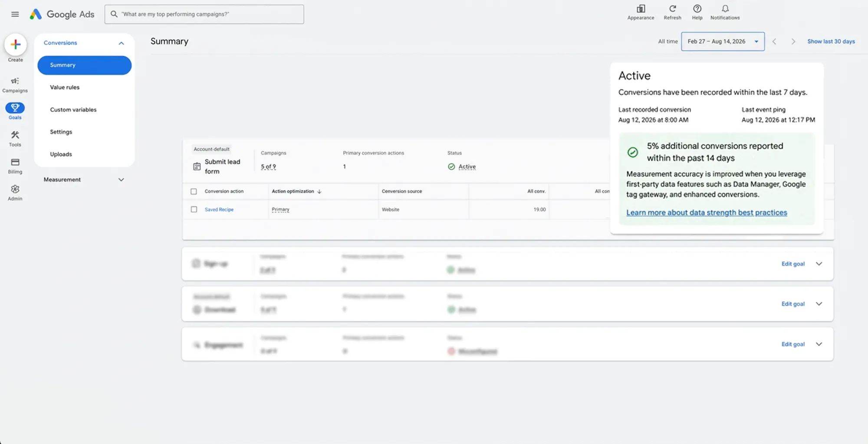Image resolution: width=868 pixels, height=444 pixels.
Task: Open Admin in the sidebar
Action: point(15,193)
